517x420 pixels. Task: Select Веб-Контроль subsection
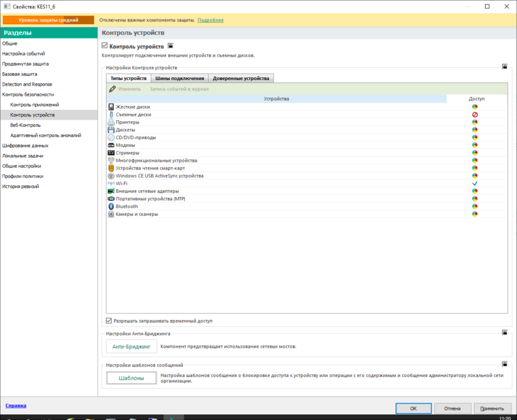coord(25,125)
